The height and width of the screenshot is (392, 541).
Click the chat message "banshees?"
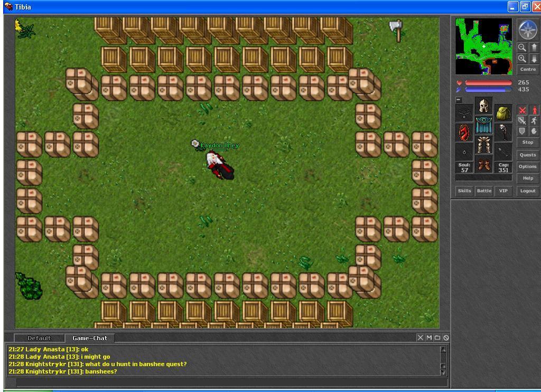pyautogui.click(x=101, y=371)
